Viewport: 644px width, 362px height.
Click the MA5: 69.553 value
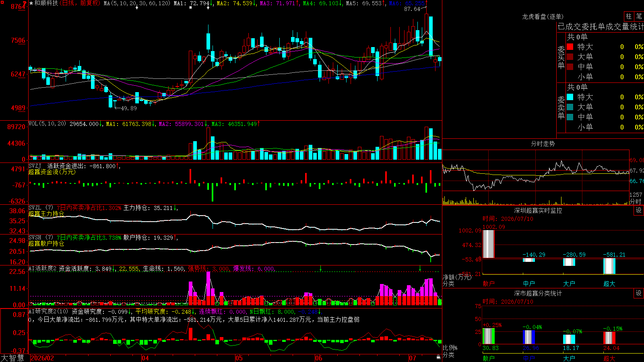(364, 3)
